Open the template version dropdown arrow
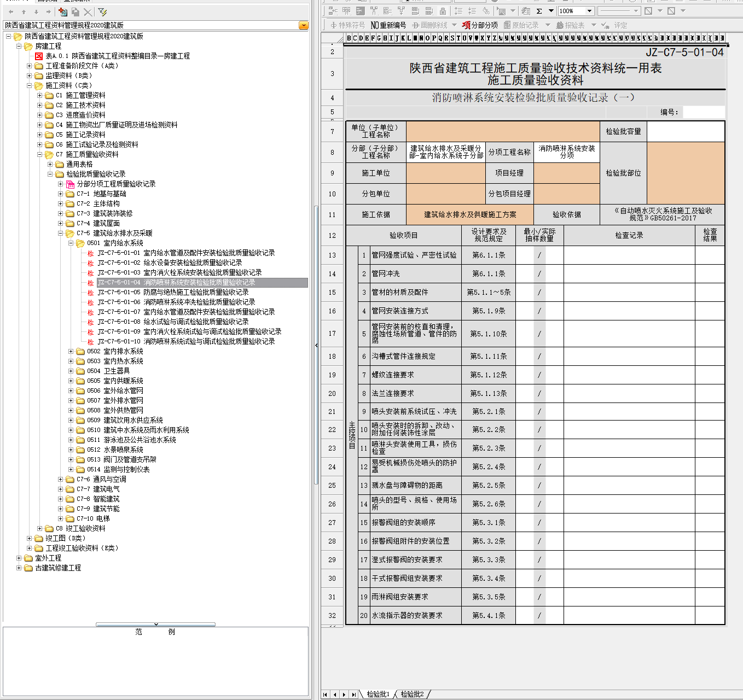Image resolution: width=743 pixels, height=700 pixels. (304, 25)
